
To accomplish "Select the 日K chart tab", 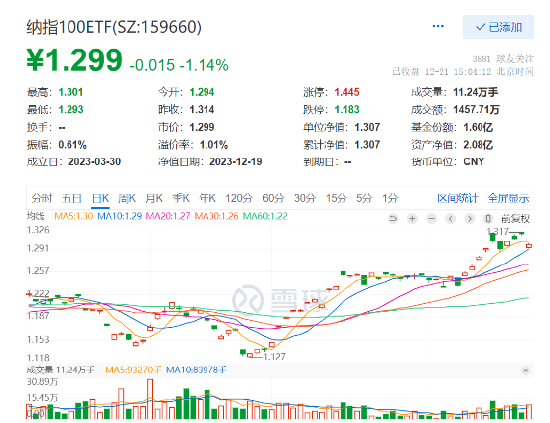I will [100, 198].
